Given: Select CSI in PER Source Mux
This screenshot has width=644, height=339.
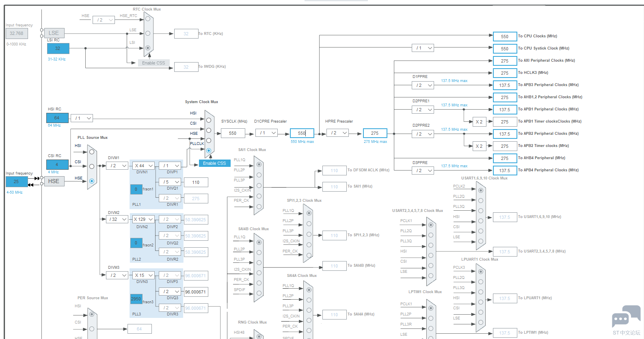Looking at the screenshot, I should 92,329.
